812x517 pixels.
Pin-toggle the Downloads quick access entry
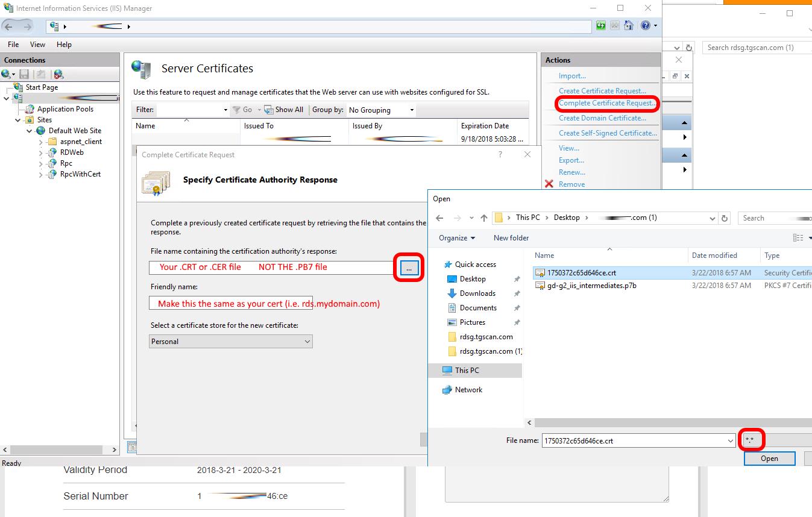(x=517, y=293)
